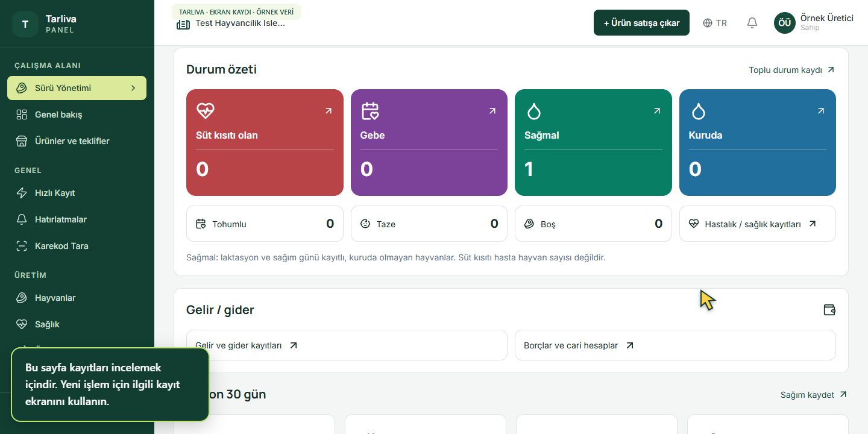Open arrow icon on Kuruda card

coord(821,111)
